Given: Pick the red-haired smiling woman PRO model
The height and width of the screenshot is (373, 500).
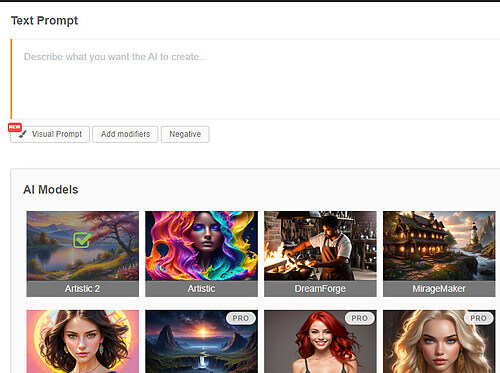Looking at the screenshot, I should [x=320, y=341].
